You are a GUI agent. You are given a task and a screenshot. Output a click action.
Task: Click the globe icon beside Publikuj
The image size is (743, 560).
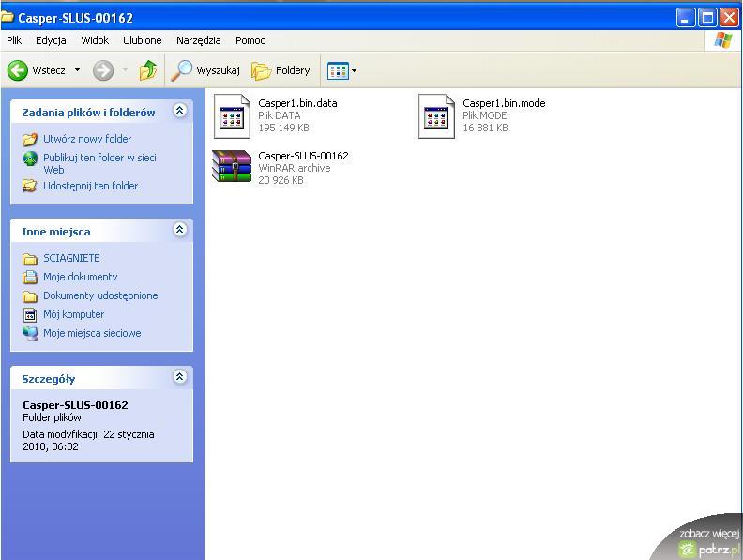pyautogui.click(x=30, y=159)
